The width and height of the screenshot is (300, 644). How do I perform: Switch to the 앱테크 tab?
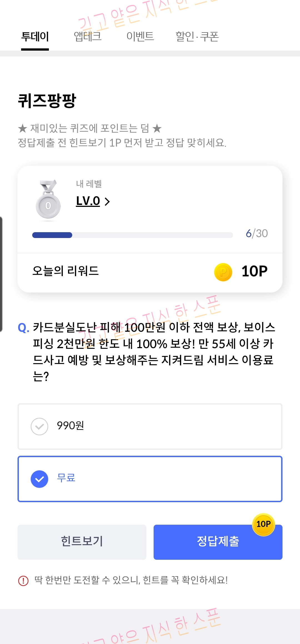click(x=88, y=36)
